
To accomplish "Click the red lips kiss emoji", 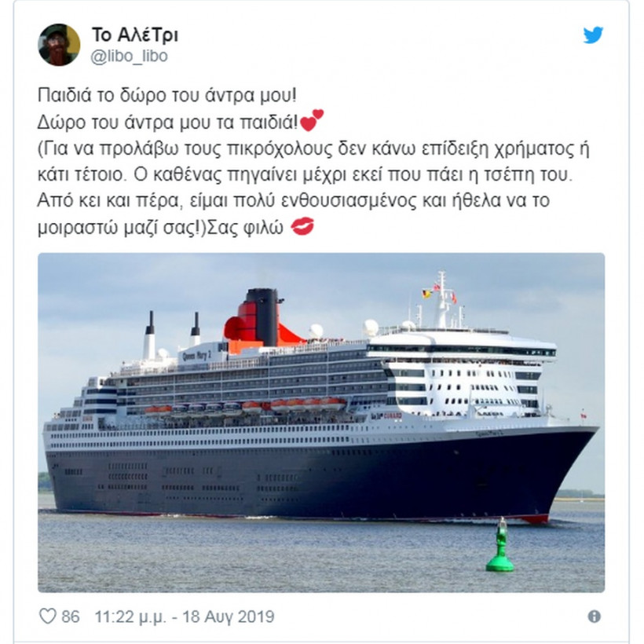I will [302, 227].
